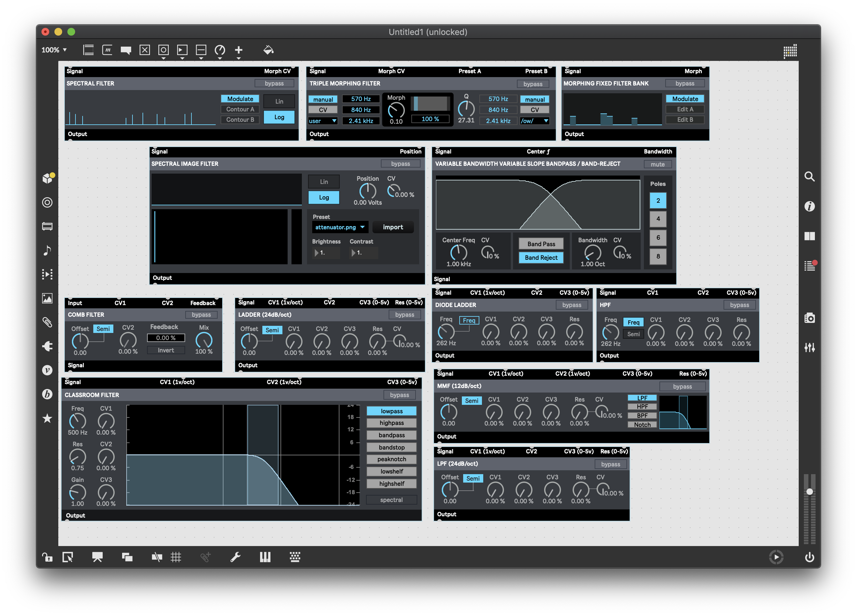Select Contour A in the Spectral Filter
Viewport: 857px width, 616px height.
point(240,109)
